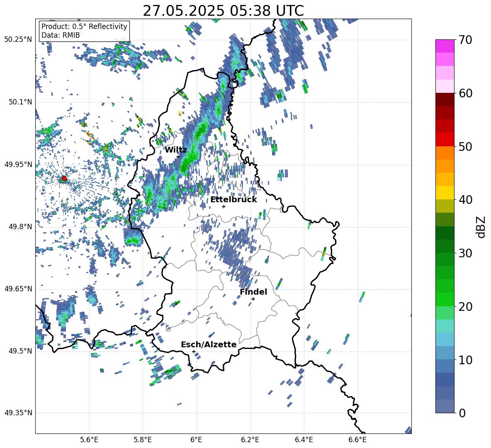Click the colorbar value 30
The height and width of the screenshot is (448, 491).
click(x=466, y=253)
